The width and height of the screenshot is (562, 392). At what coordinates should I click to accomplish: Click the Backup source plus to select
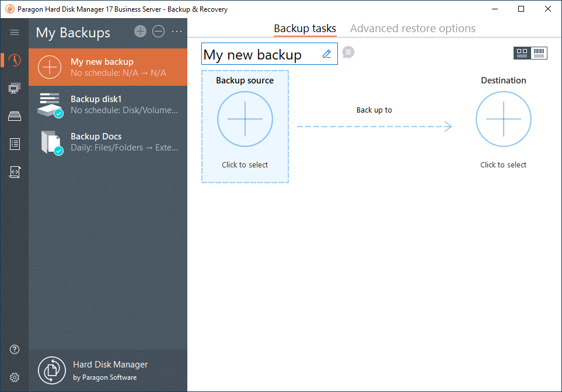coord(245,119)
